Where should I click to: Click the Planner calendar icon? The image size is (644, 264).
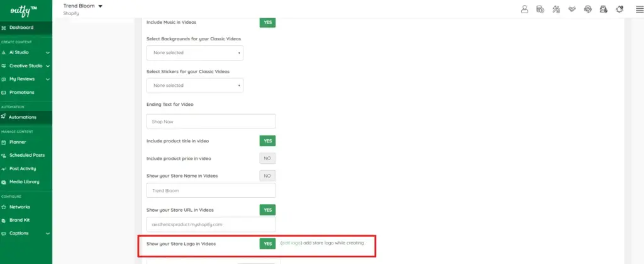click(4, 142)
